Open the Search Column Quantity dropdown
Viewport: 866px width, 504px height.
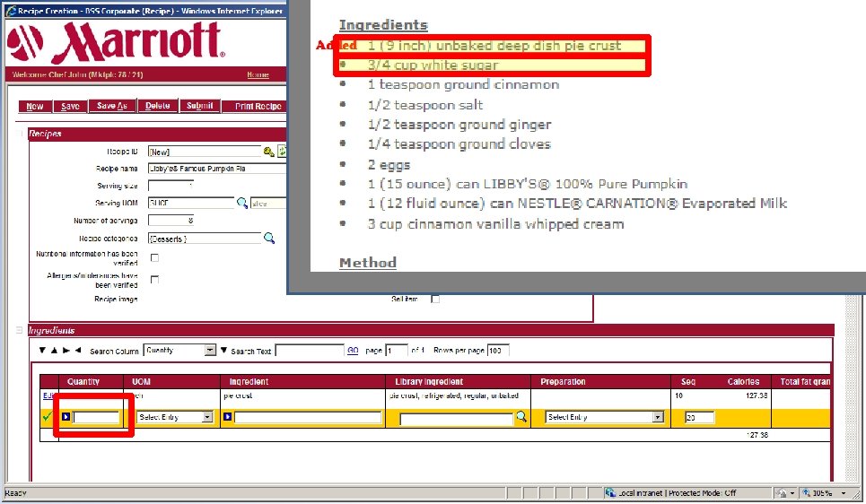coord(210,350)
